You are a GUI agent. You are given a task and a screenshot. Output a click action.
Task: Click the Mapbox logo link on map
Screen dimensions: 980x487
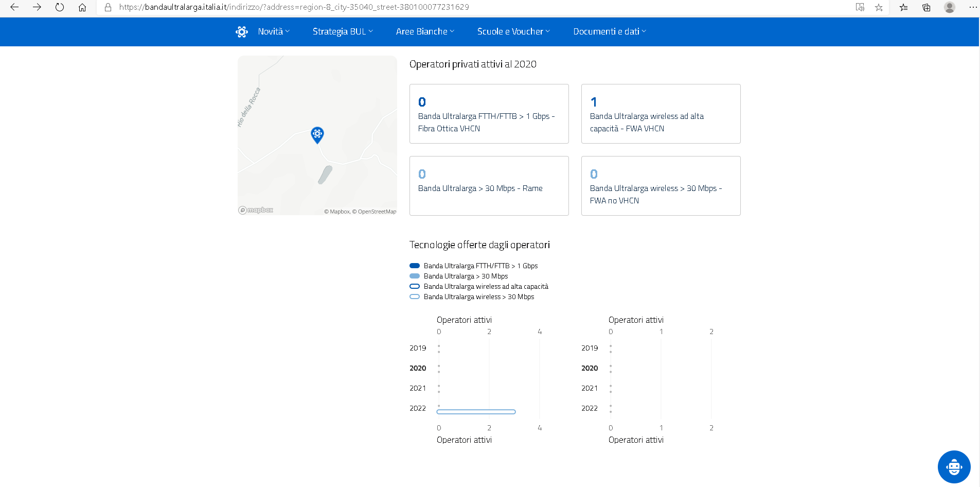256,210
